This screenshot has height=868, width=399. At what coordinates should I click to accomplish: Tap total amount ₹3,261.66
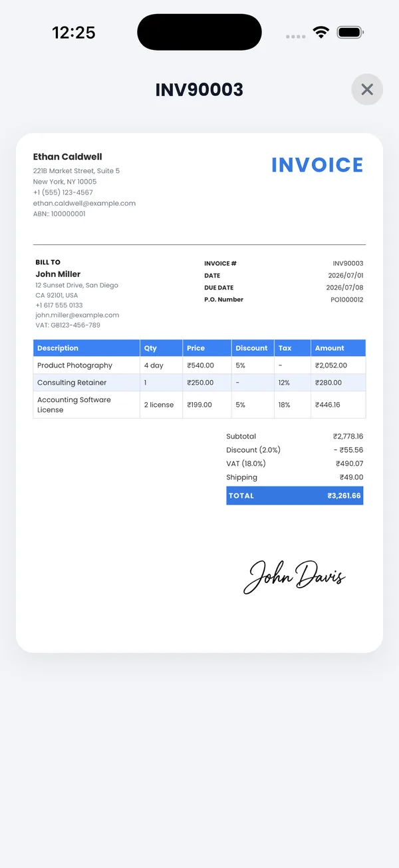click(x=344, y=496)
